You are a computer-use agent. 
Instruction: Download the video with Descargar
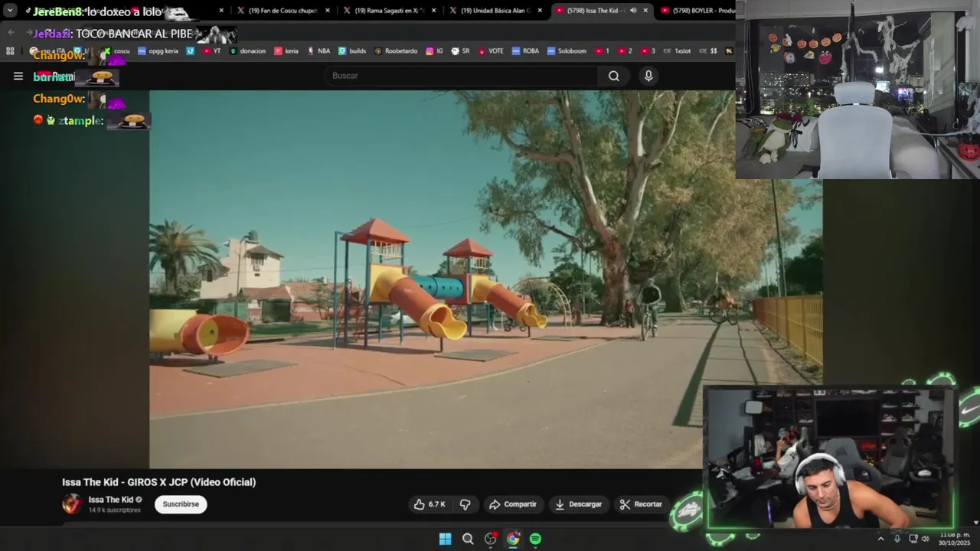[578, 504]
